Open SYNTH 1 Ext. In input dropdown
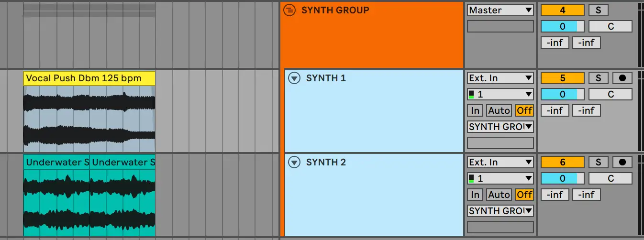Image resolution: width=644 pixels, height=240 pixels. click(x=500, y=78)
